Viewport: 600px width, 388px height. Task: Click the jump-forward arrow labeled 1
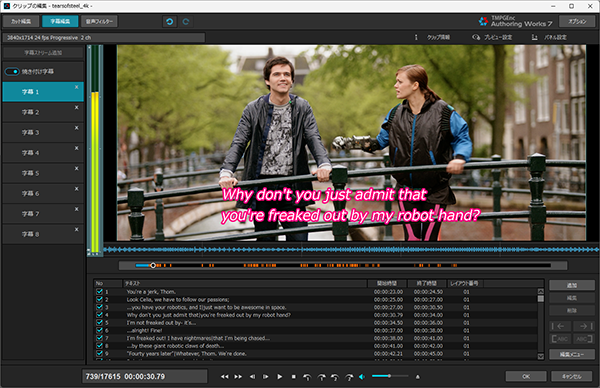click(x=321, y=377)
